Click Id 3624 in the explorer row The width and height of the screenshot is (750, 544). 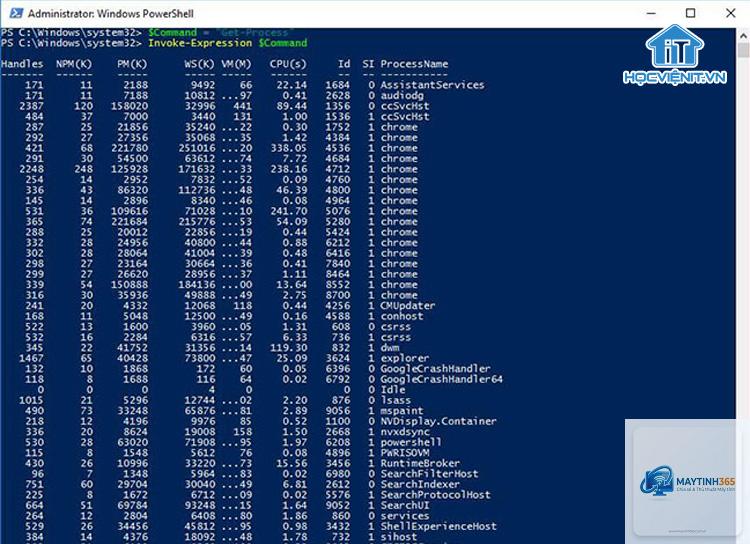(338, 358)
